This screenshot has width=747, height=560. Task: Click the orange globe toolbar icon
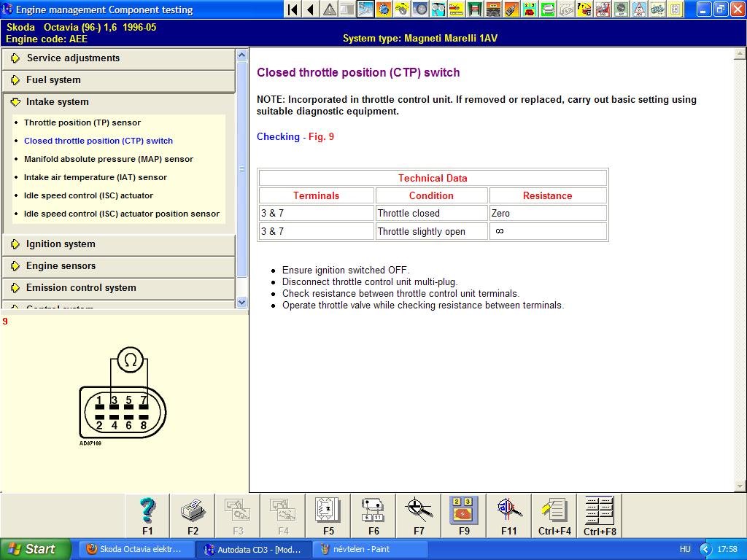point(384,9)
